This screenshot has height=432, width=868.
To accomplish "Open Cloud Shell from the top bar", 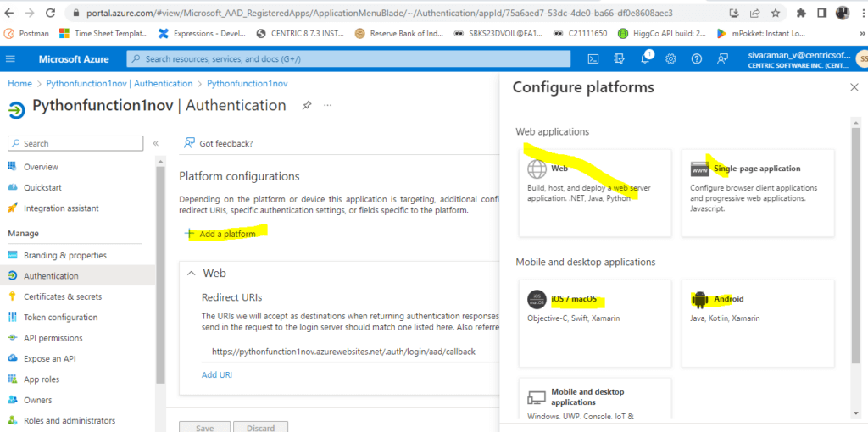I will tap(593, 59).
